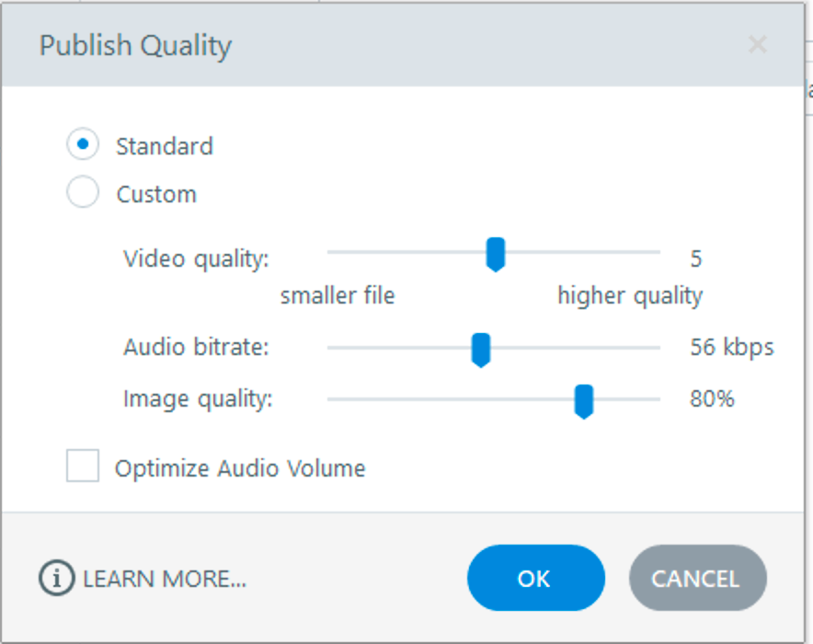
Task: Click the Image quality track's far left end
Action: [x=331, y=399]
